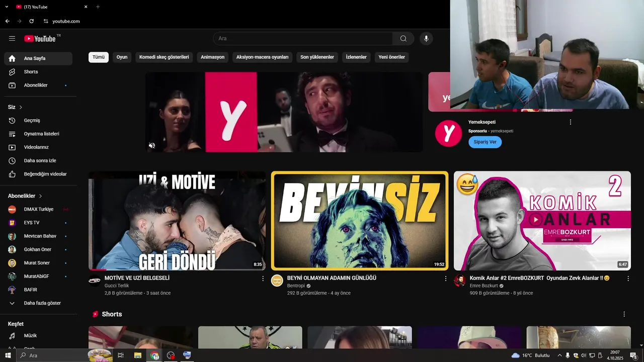
Task: Click the youtube.com address bar
Action: [x=66, y=21]
